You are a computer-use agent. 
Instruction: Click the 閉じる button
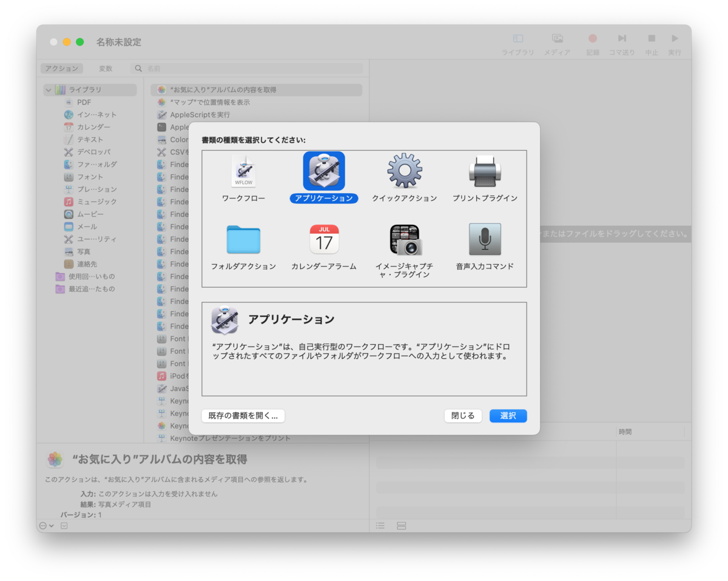(x=463, y=416)
